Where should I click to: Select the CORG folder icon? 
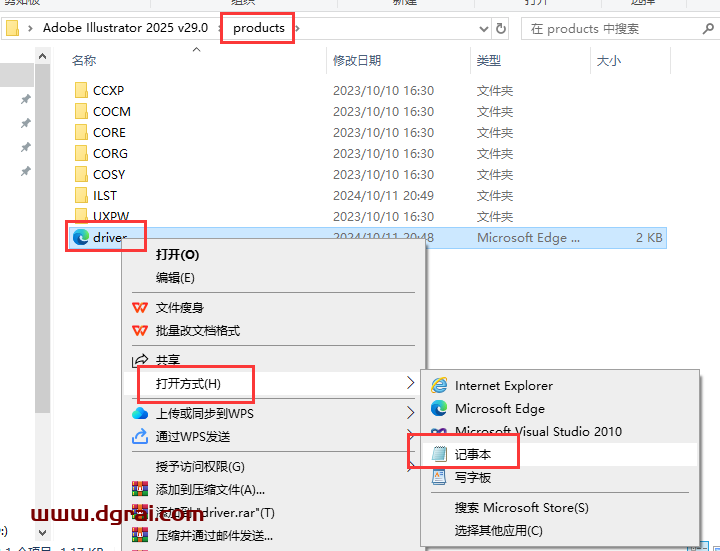(81, 153)
